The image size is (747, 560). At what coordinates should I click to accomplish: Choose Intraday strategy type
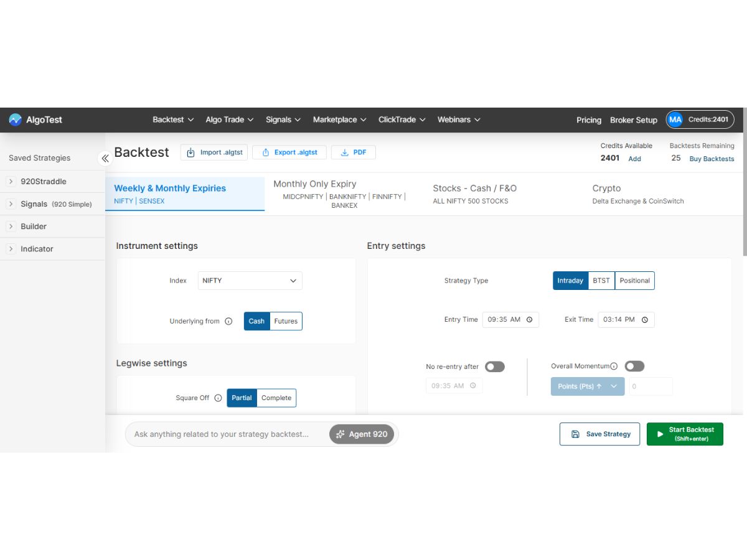coord(570,281)
